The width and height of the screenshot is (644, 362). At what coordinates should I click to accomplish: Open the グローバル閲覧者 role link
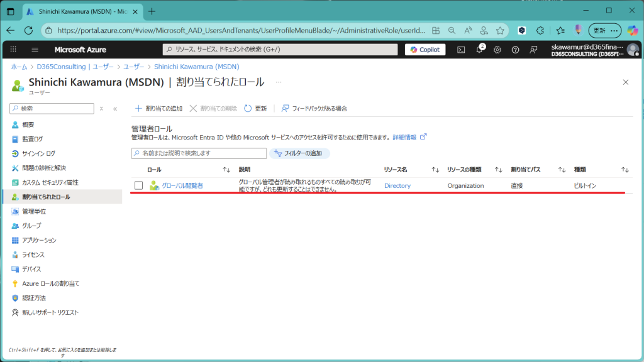click(182, 185)
